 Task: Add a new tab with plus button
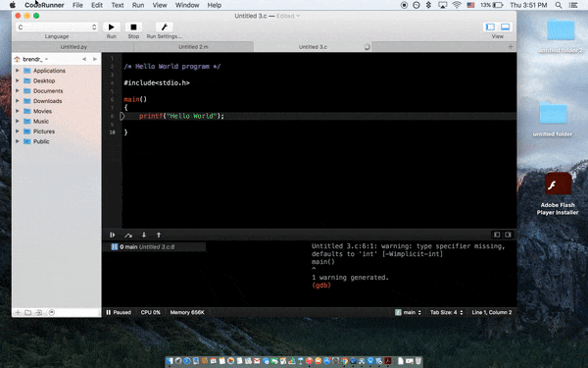click(511, 47)
